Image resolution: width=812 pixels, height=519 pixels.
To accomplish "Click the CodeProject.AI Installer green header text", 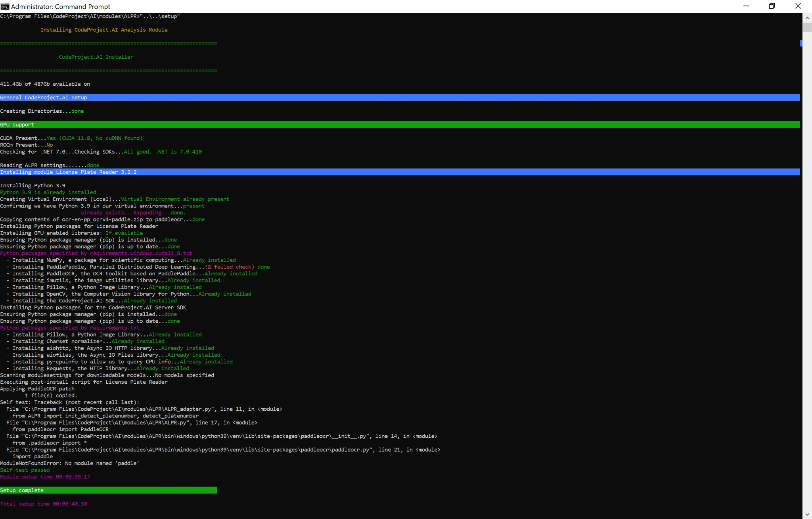I will [96, 57].
